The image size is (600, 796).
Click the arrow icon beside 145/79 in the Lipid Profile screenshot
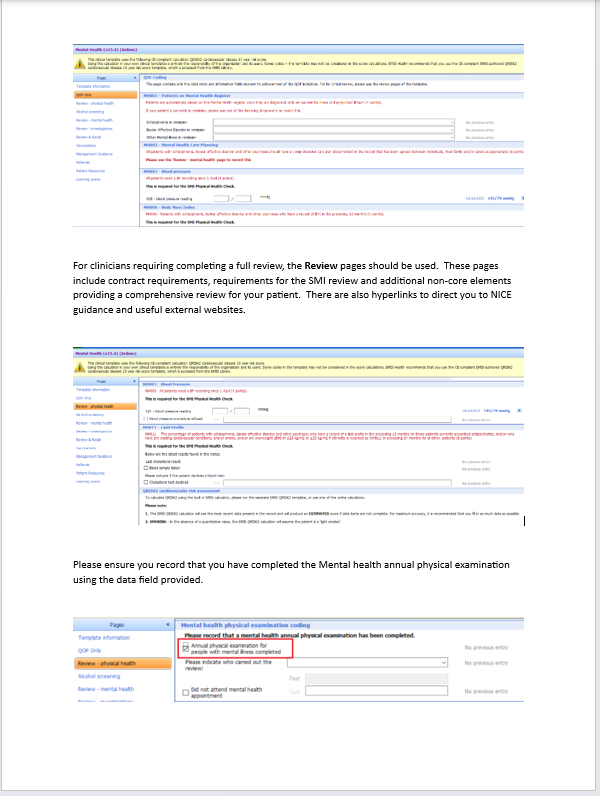(519, 410)
